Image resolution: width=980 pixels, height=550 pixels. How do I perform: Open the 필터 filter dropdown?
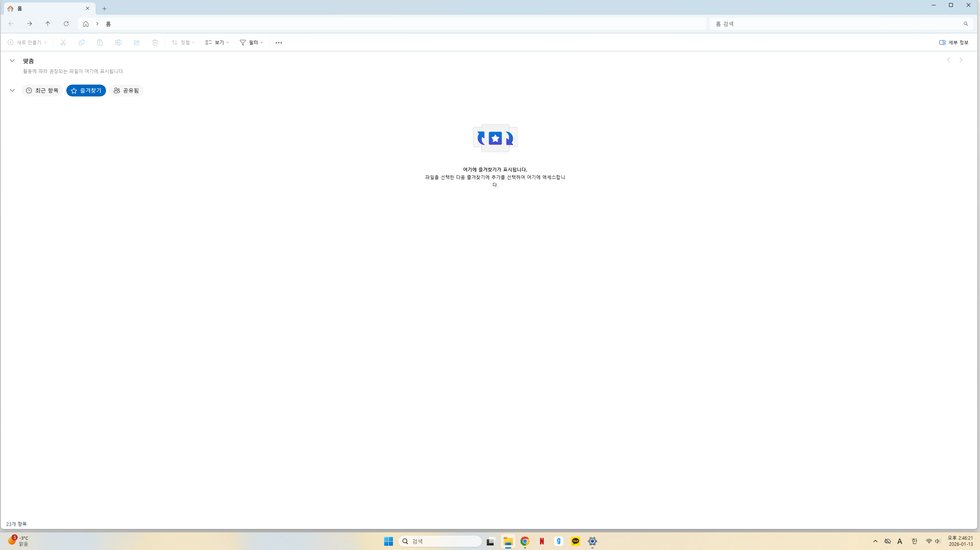pyautogui.click(x=251, y=42)
